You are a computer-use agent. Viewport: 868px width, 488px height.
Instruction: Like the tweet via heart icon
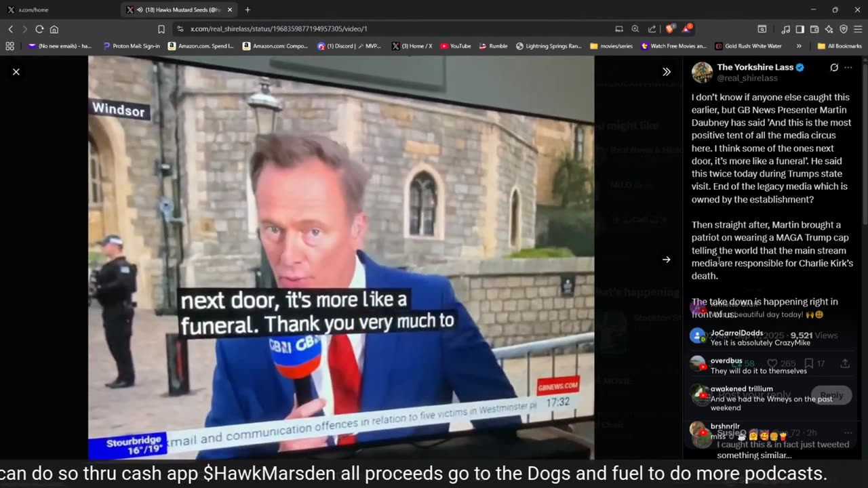[772, 363]
